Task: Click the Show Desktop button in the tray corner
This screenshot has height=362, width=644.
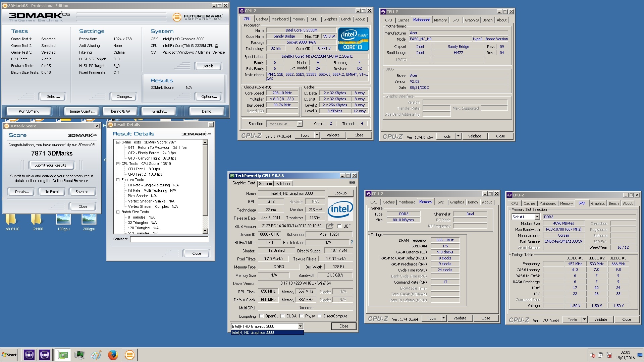Action: (641, 355)
